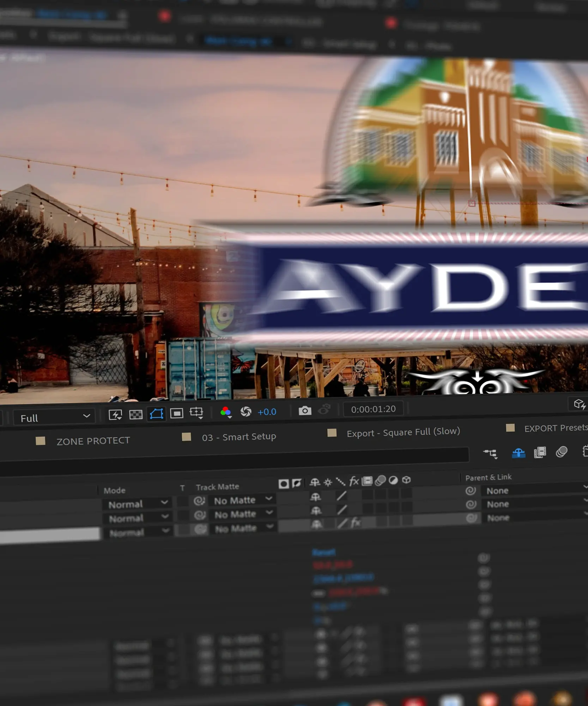Click the Show Snapshot icon
This screenshot has height=706, width=588.
click(325, 409)
